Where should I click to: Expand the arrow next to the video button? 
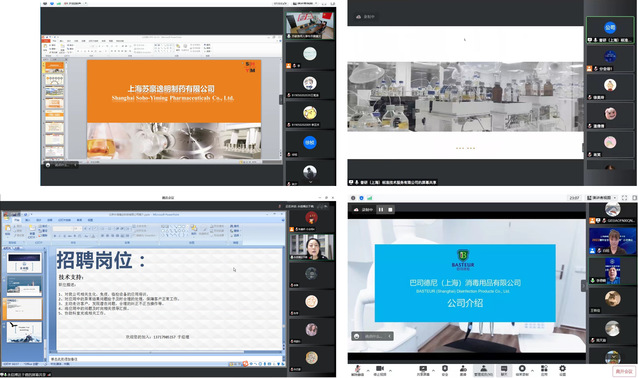click(x=390, y=370)
